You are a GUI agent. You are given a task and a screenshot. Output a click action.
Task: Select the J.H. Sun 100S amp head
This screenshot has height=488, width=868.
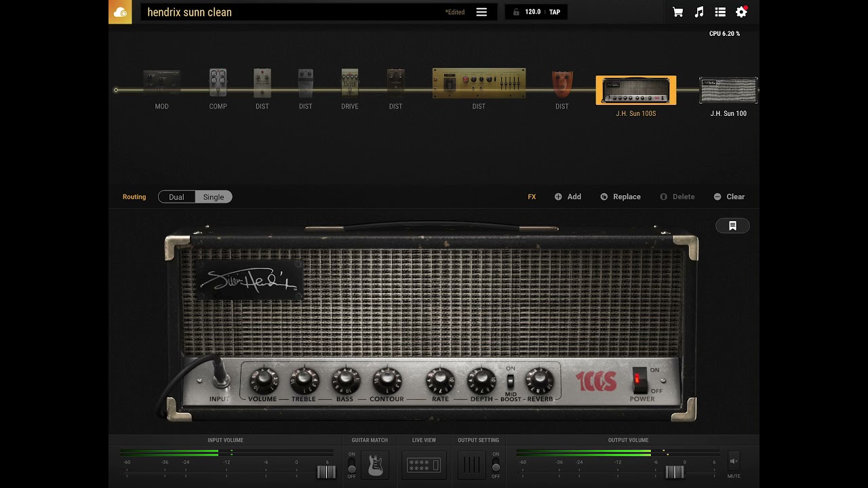(636, 90)
